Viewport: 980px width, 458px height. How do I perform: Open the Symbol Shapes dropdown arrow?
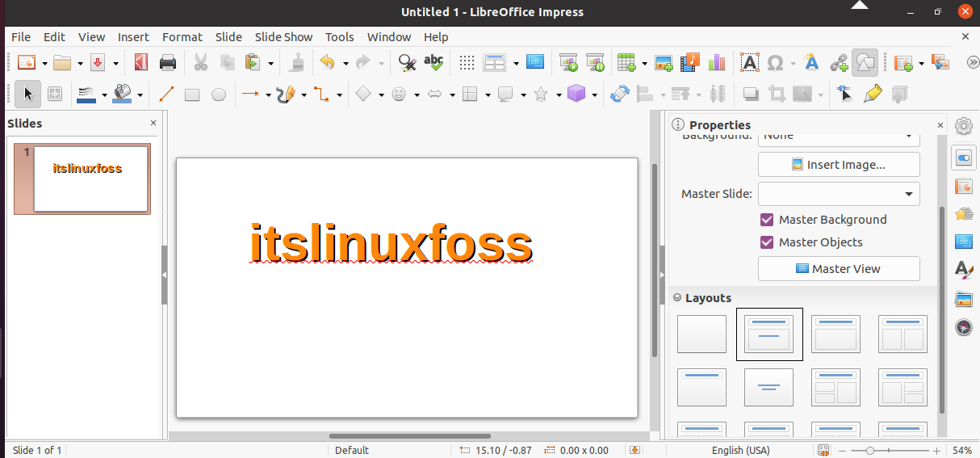[417, 95]
